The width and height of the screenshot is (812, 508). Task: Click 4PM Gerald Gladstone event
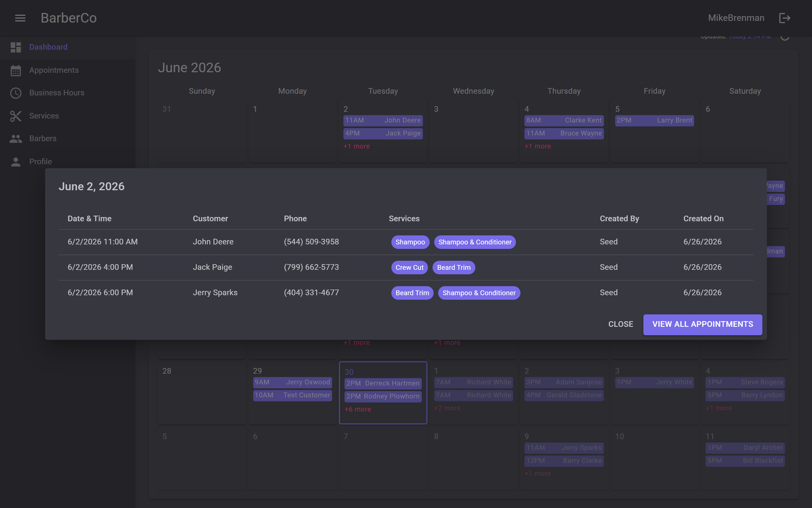(x=564, y=395)
